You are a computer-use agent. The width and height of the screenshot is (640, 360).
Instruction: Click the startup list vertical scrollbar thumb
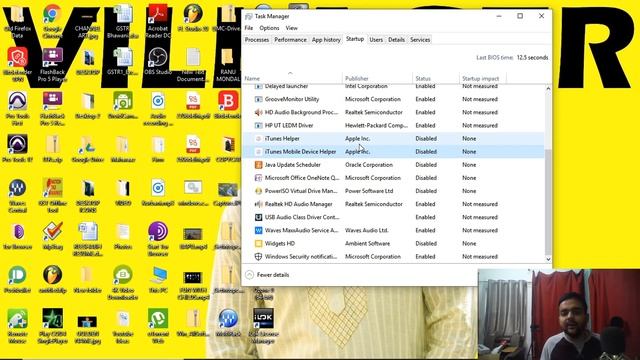[548, 202]
